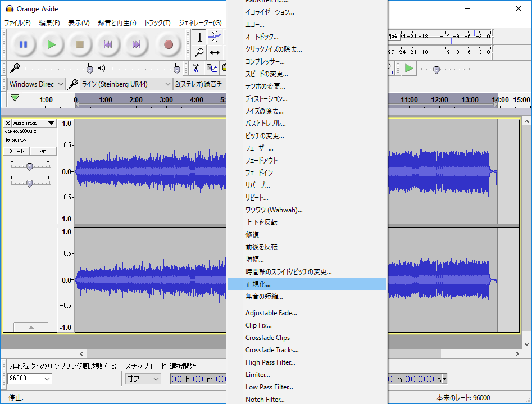Choose ピッチの変更... effect

pos(307,136)
